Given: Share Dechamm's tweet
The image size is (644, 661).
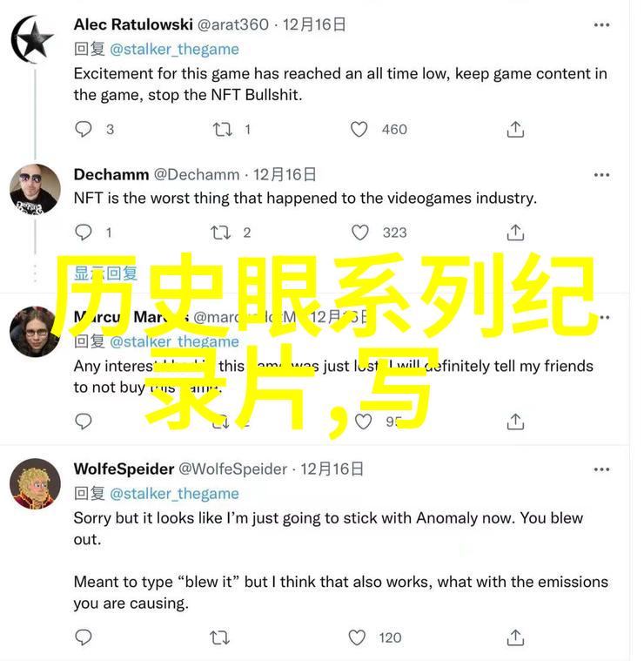Looking at the screenshot, I should point(515,233).
